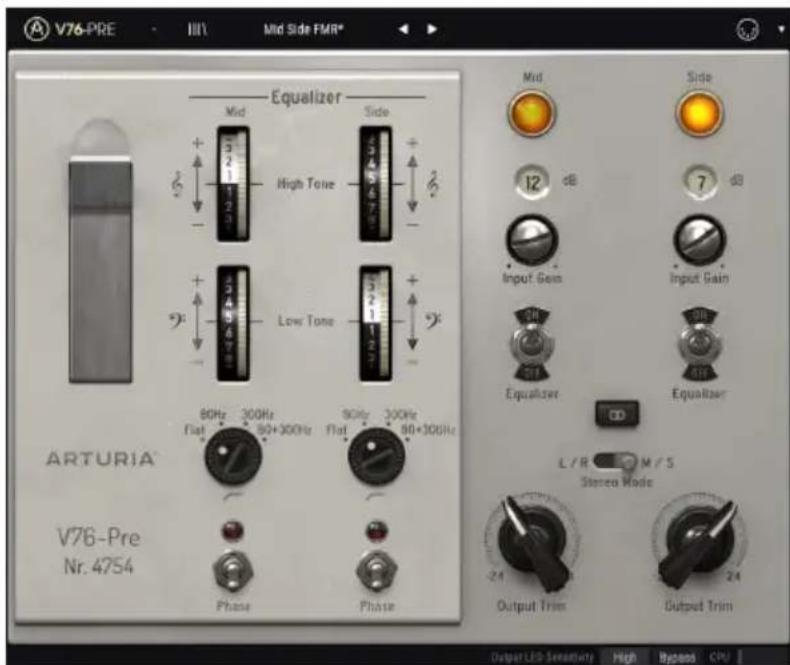Open the Mid Side FMR preset name
Viewport: 790px width, 665px height.
303,29
